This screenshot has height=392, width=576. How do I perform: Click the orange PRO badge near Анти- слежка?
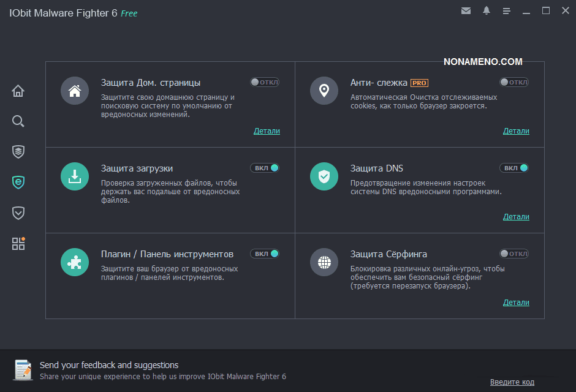(x=419, y=83)
